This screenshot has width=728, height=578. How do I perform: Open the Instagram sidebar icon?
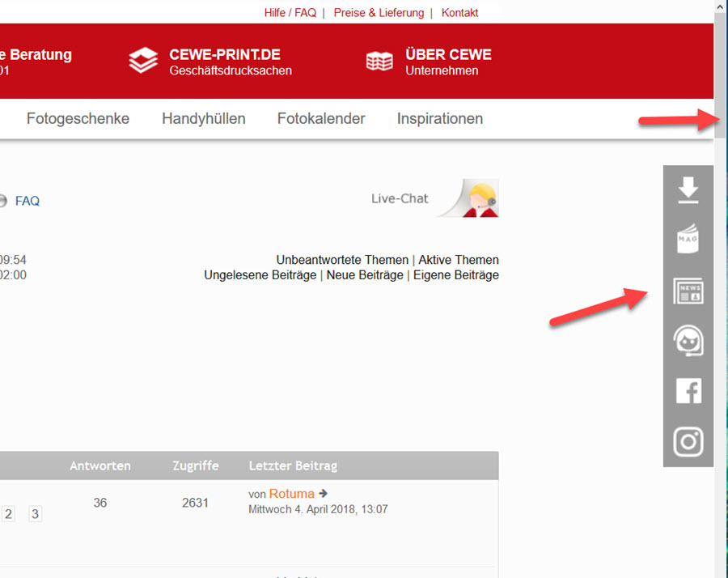coord(688,441)
